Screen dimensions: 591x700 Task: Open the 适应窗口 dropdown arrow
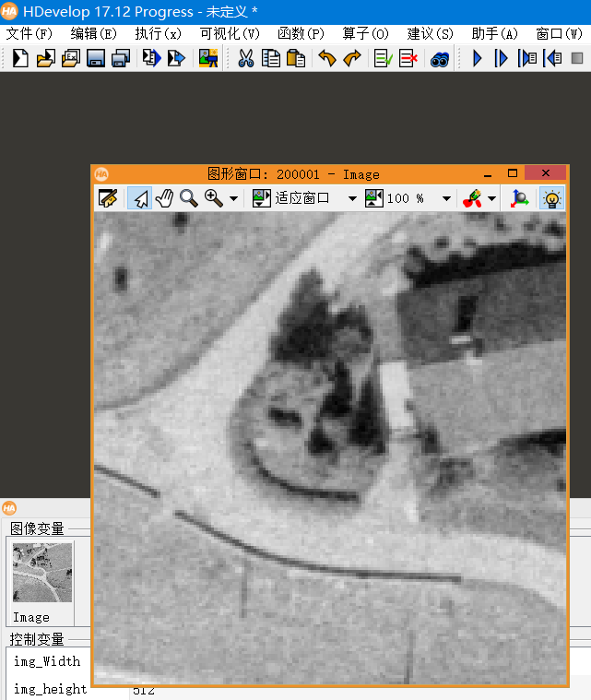click(352, 198)
